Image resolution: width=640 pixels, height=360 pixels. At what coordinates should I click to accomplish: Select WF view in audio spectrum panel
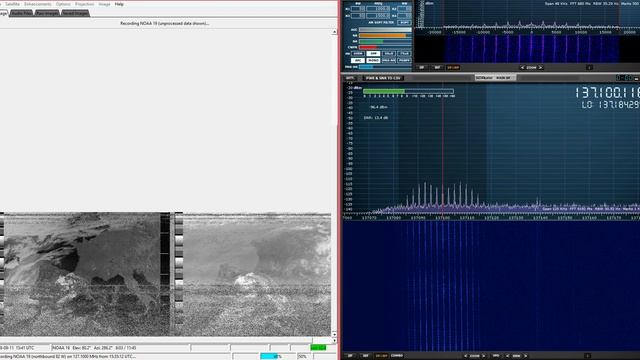point(437,67)
